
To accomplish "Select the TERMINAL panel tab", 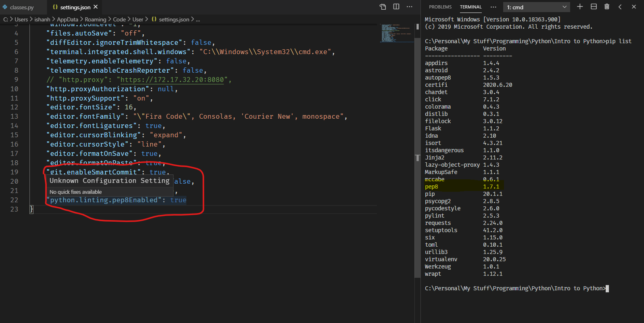I will point(471,7).
